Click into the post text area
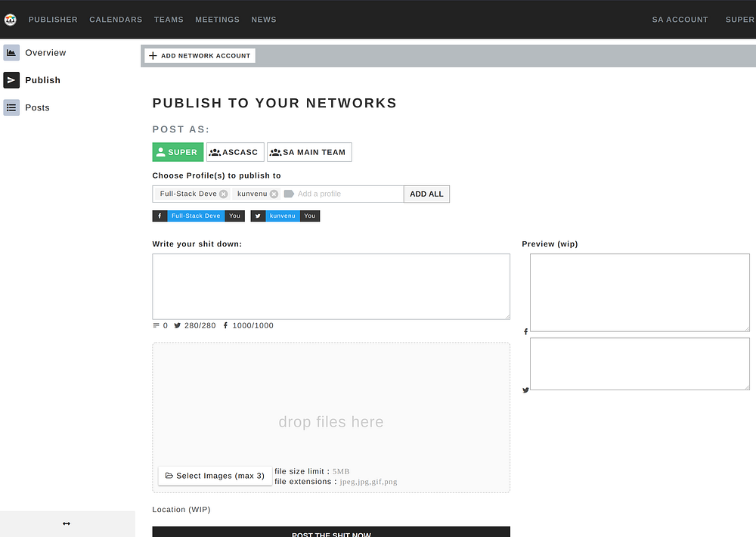 pyautogui.click(x=331, y=287)
